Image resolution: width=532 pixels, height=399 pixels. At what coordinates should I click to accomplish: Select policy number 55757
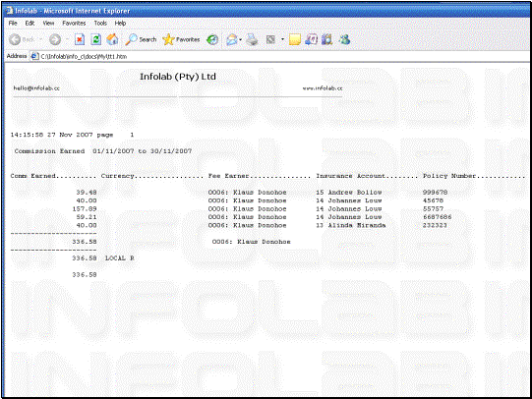(433, 208)
